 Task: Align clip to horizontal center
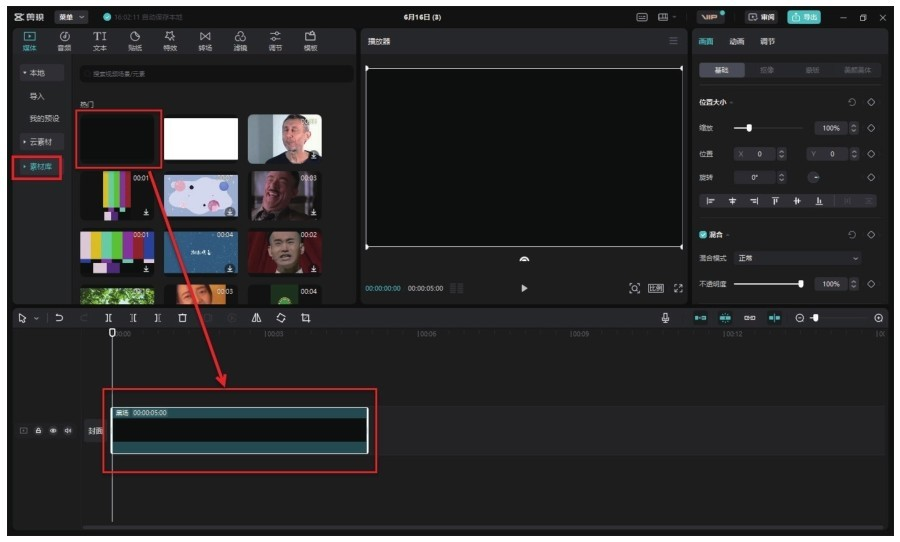click(x=732, y=201)
